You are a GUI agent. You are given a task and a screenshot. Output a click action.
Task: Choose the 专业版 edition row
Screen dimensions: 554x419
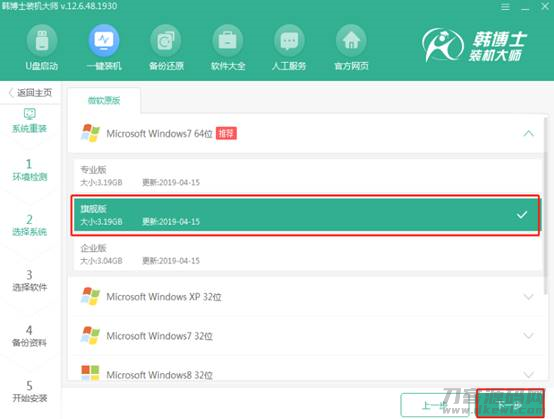[307, 176]
